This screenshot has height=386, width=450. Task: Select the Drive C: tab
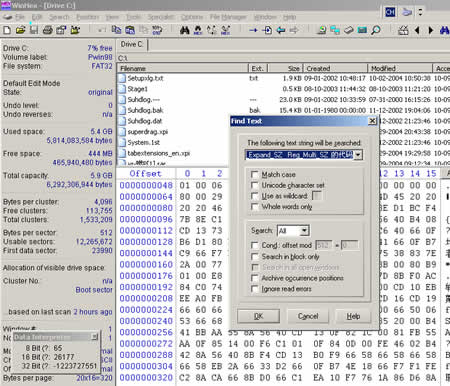click(132, 44)
